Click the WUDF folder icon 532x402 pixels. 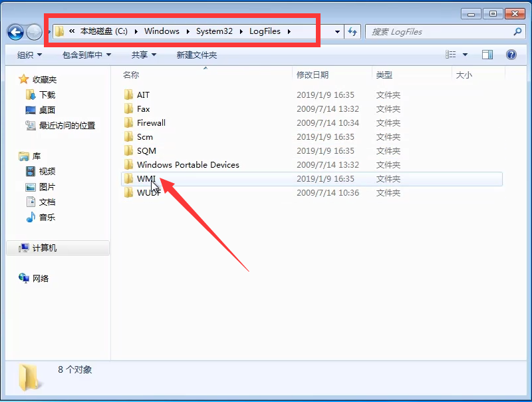[x=128, y=192]
